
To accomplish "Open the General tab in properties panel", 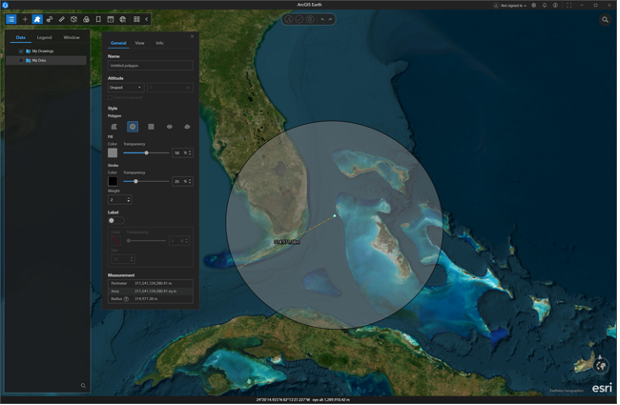I will (119, 43).
